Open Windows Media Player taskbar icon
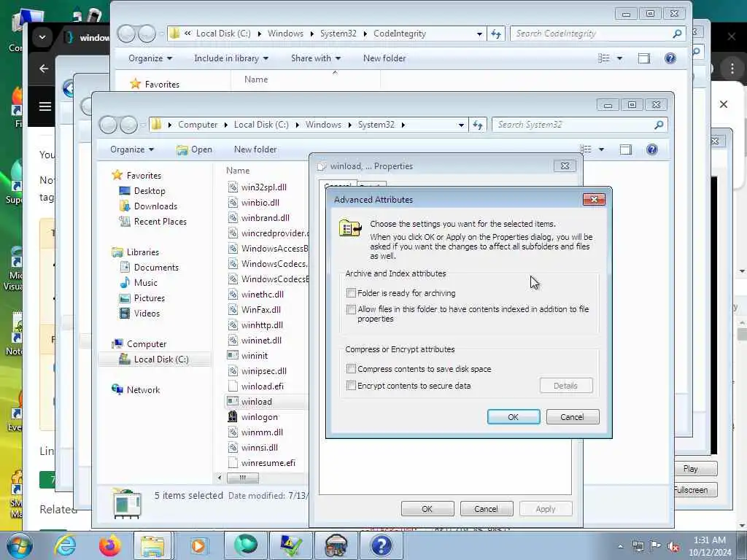This screenshot has width=747, height=560. point(198,545)
